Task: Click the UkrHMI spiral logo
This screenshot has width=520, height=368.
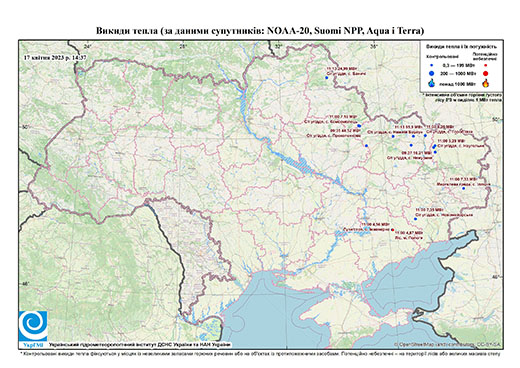Action: (33, 326)
